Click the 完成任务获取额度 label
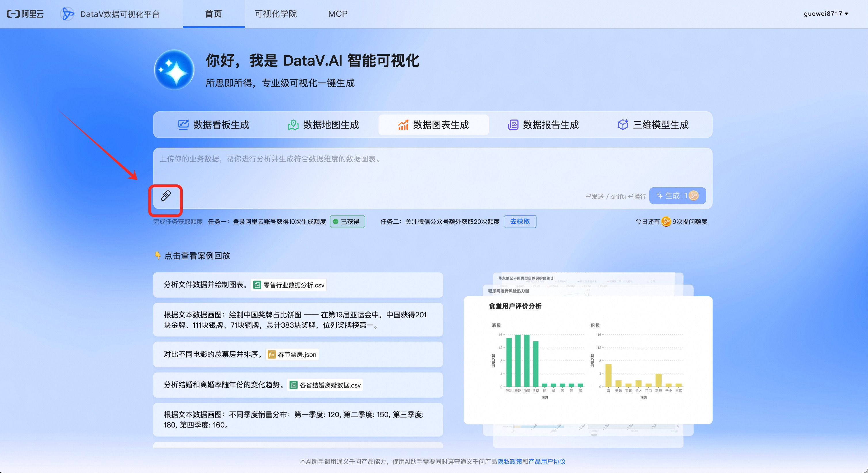The width and height of the screenshot is (868, 473). click(178, 221)
